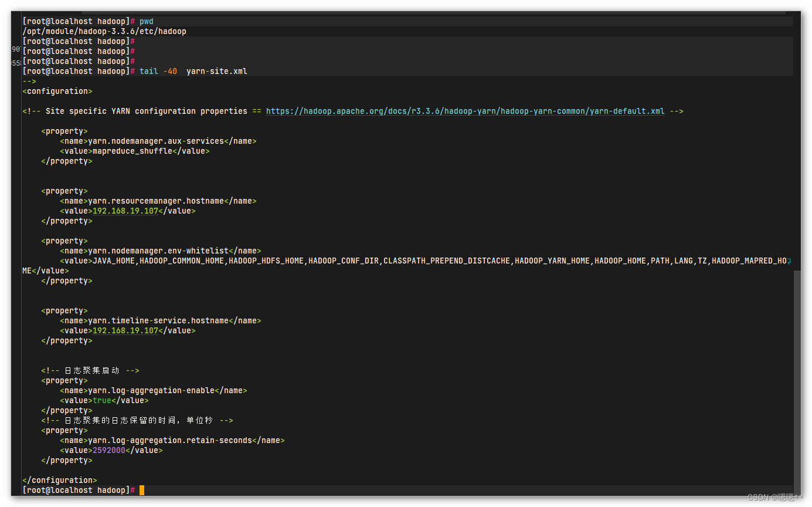The width and height of the screenshot is (812, 507).
Task: Click the '2592000' value
Action: (109, 450)
